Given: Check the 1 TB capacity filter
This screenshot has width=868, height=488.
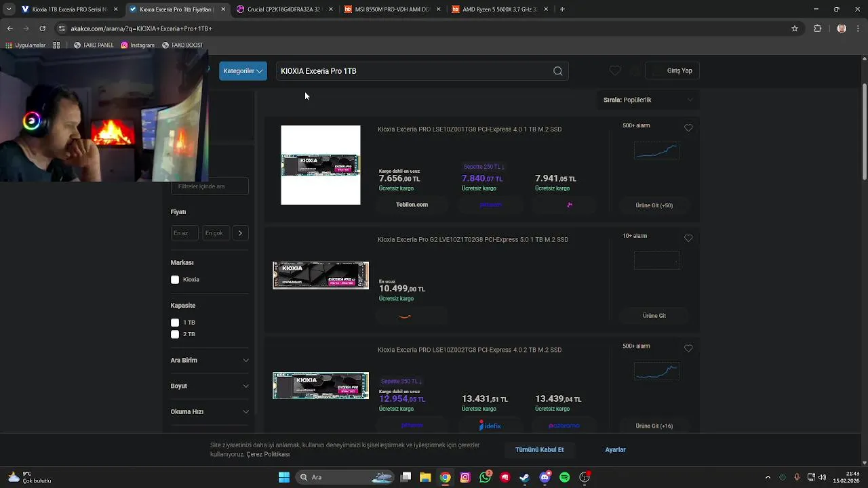Looking at the screenshot, I should (x=175, y=323).
